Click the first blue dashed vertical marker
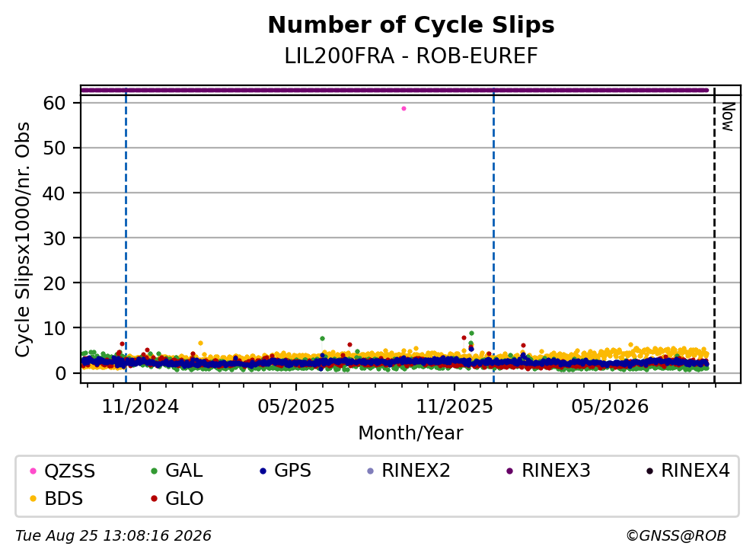 click(x=126, y=235)
